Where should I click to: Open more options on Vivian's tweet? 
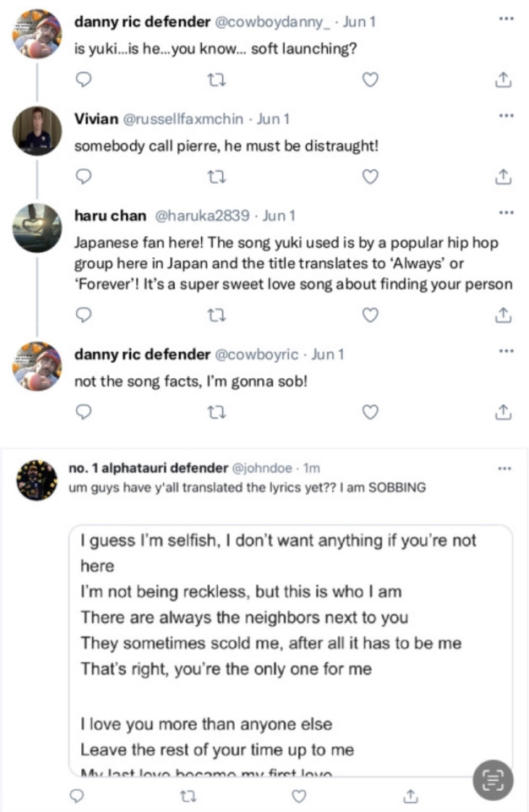(x=505, y=115)
